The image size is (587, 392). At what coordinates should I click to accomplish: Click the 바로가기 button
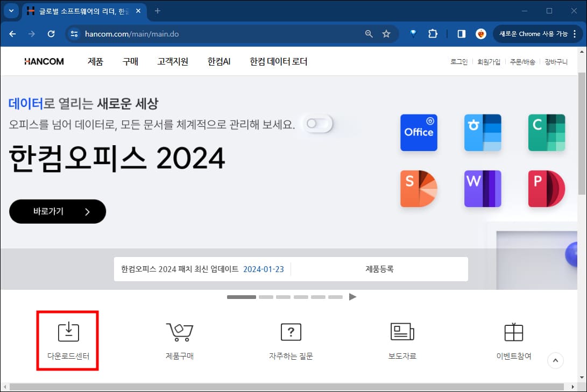[x=57, y=211]
